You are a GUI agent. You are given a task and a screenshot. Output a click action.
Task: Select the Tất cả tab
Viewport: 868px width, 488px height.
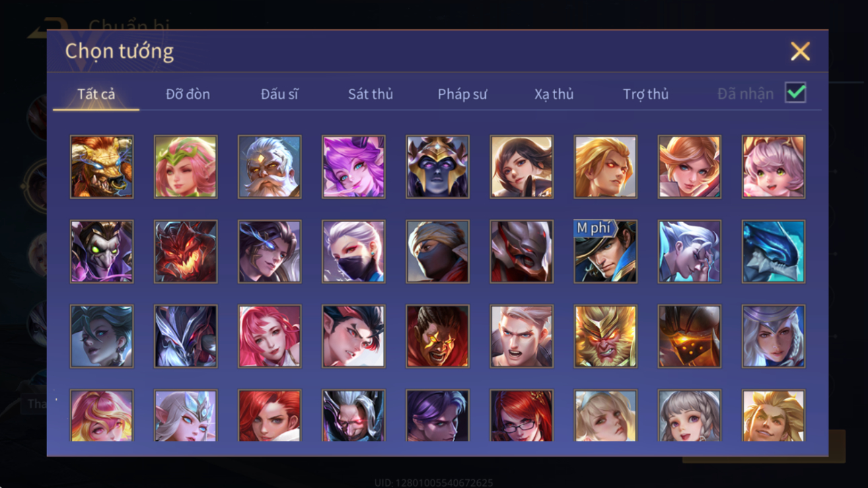click(x=96, y=94)
